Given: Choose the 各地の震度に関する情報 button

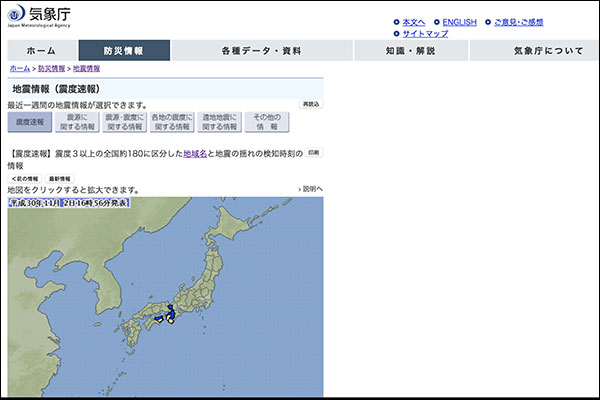Looking at the screenshot, I should 171,122.
